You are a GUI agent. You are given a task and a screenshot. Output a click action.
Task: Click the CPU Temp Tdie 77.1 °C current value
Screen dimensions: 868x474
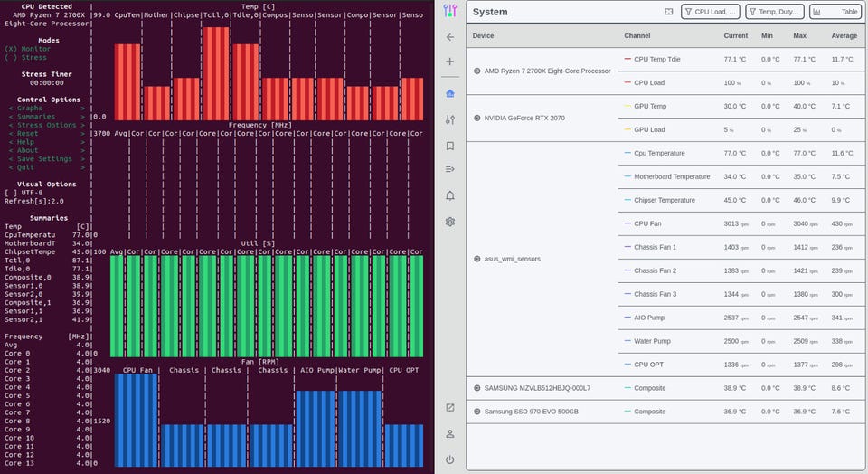[x=734, y=60]
